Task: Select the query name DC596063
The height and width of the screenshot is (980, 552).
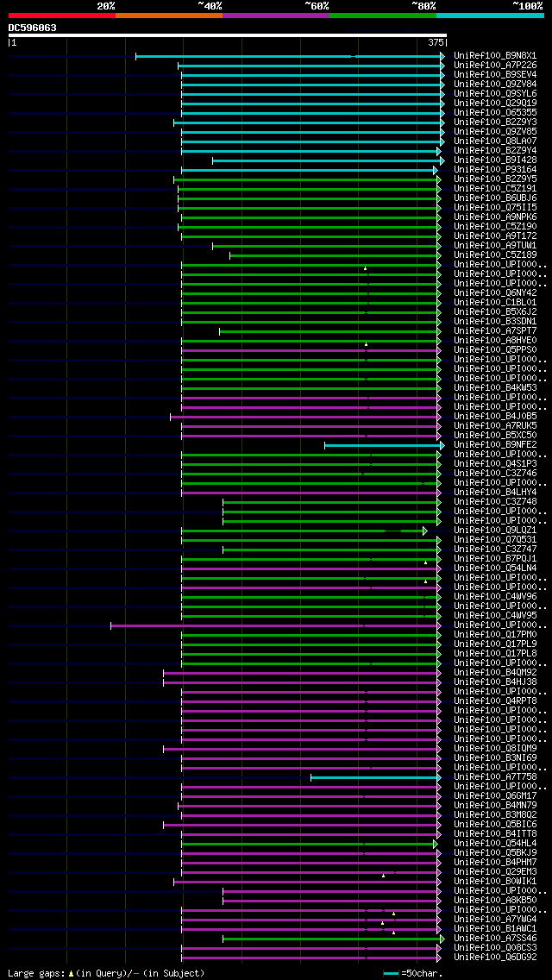Action: pos(33,28)
